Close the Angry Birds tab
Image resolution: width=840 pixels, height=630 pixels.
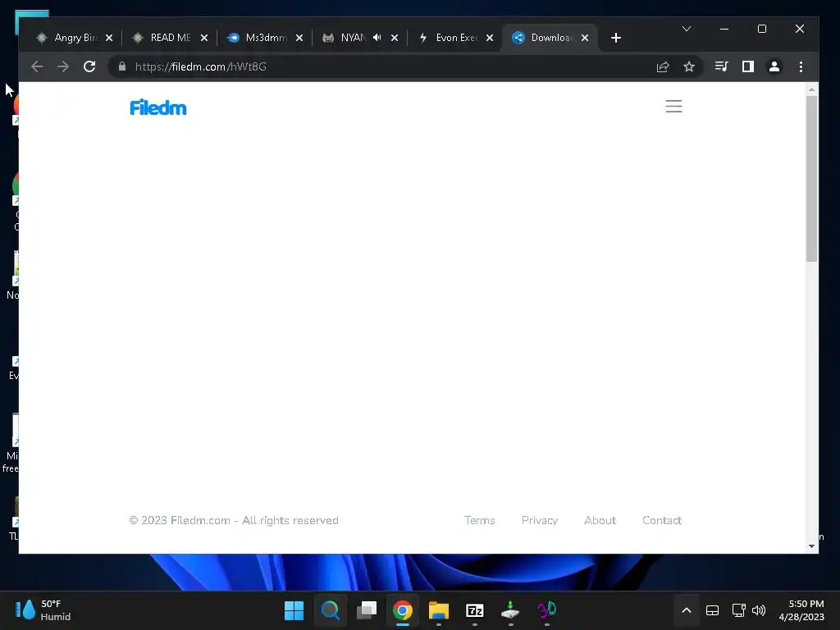point(109,38)
